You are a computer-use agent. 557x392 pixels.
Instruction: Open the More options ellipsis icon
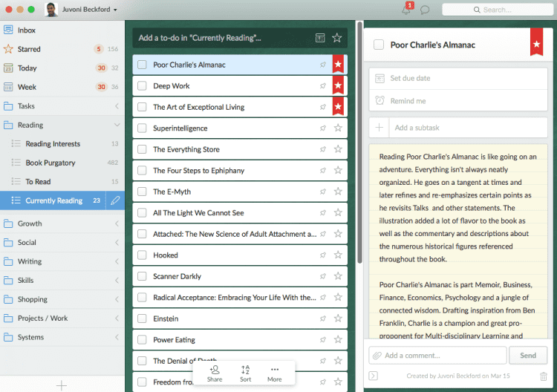[x=275, y=373]
